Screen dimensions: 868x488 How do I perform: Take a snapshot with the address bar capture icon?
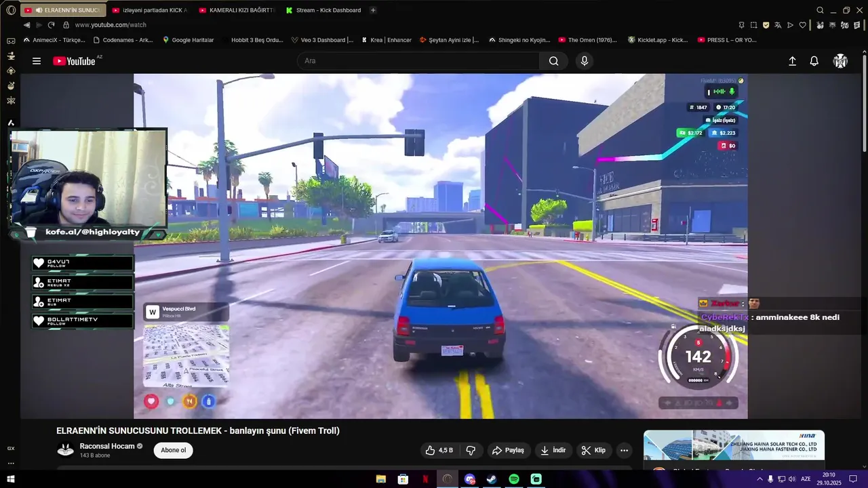(753, 25)
